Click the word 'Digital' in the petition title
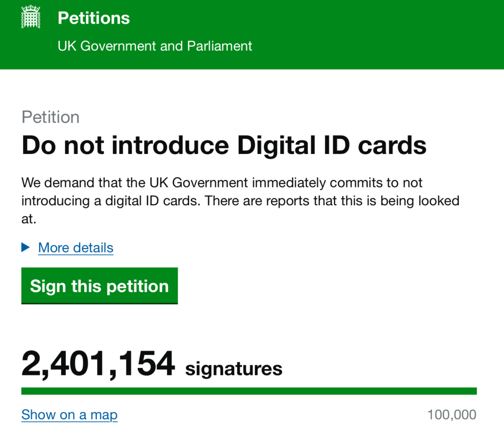The image size is (504, 433). tap(276, 146)
